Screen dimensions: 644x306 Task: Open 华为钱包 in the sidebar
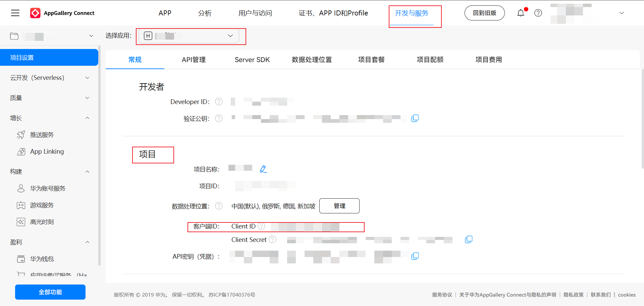42,259
